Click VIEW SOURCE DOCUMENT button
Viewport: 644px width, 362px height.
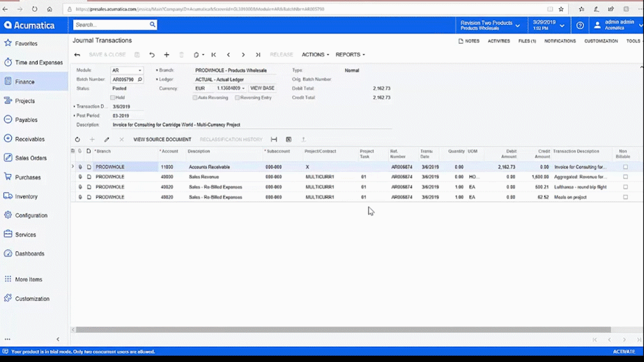click(x=162, y=139)
